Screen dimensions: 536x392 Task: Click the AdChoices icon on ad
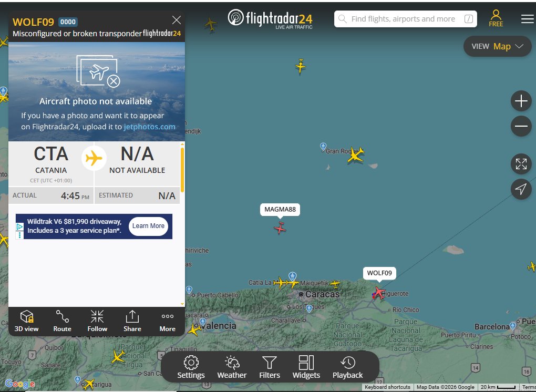19,226
